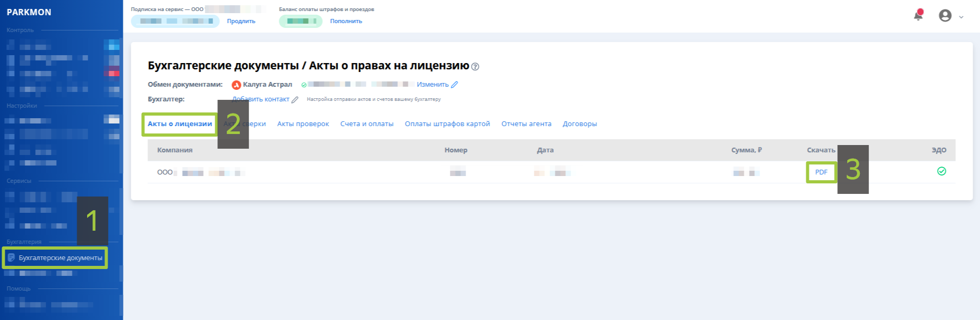Click the Калуга Астрал logo icon
The image size is (980, 320).
(236, 85)
